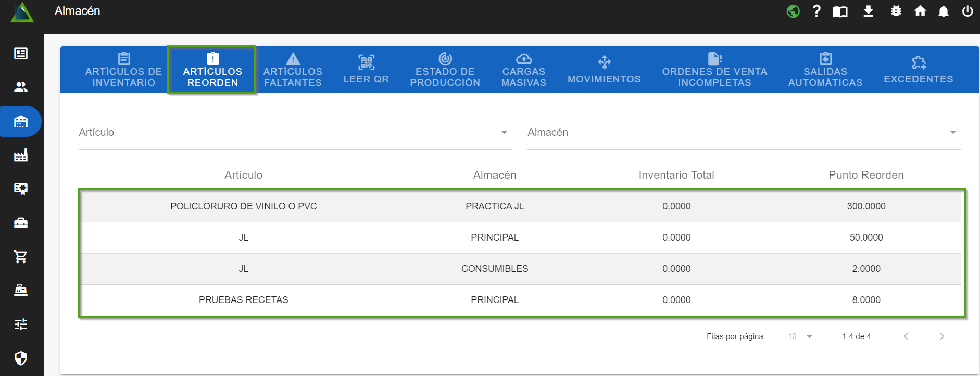This screenshot has height=376, width=980.
Task: Open the factory production sidebar icon
Action: coord(21,155)
